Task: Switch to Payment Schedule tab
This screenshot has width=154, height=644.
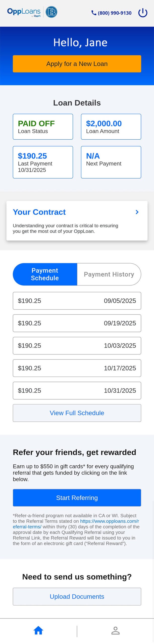Action: coord(45,274)
